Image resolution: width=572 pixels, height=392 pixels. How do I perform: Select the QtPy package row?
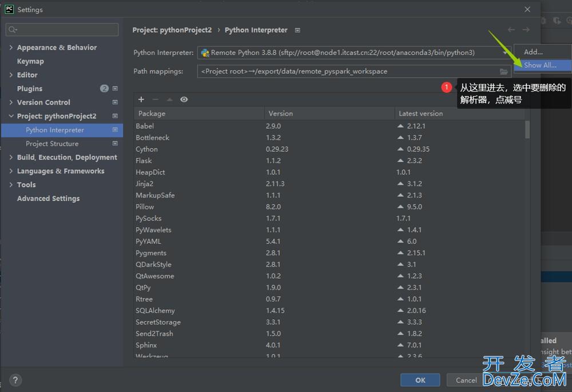(x=330, y=288)
